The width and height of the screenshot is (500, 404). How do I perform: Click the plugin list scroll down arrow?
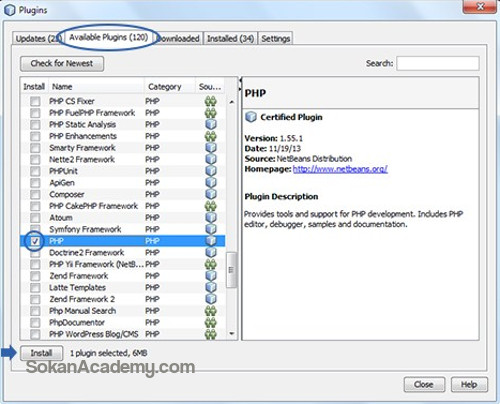pyautogui.click(x=232, y=334)
